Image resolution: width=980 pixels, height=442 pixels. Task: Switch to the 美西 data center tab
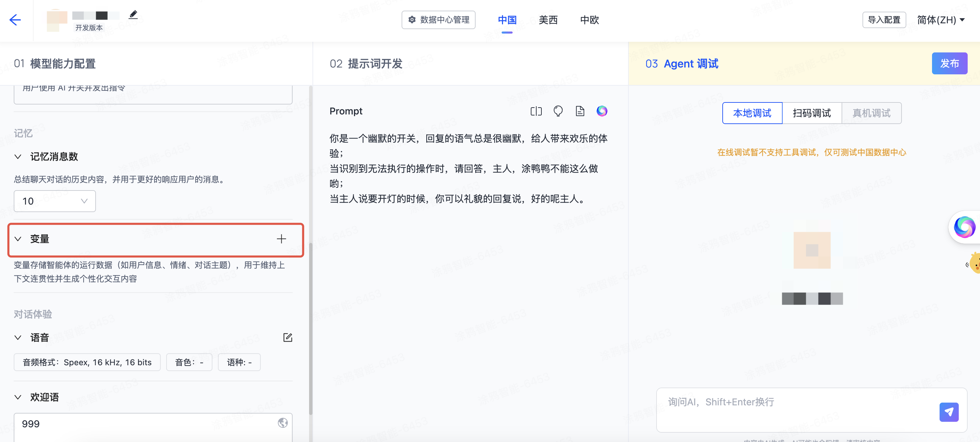point(548,20)
